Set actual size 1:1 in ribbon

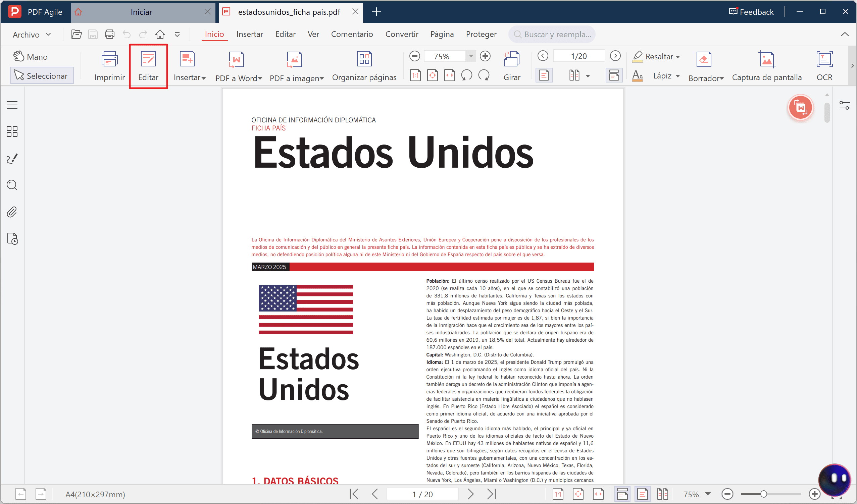click(x=415, y=75)
